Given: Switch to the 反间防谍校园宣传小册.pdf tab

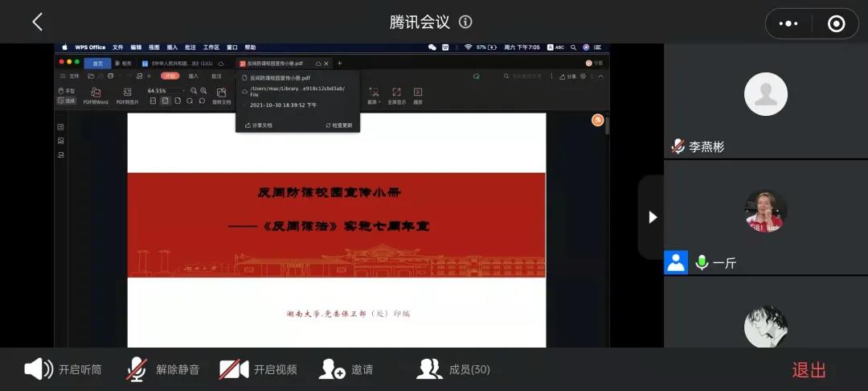Looking at the screenshot, I should 275,63.
